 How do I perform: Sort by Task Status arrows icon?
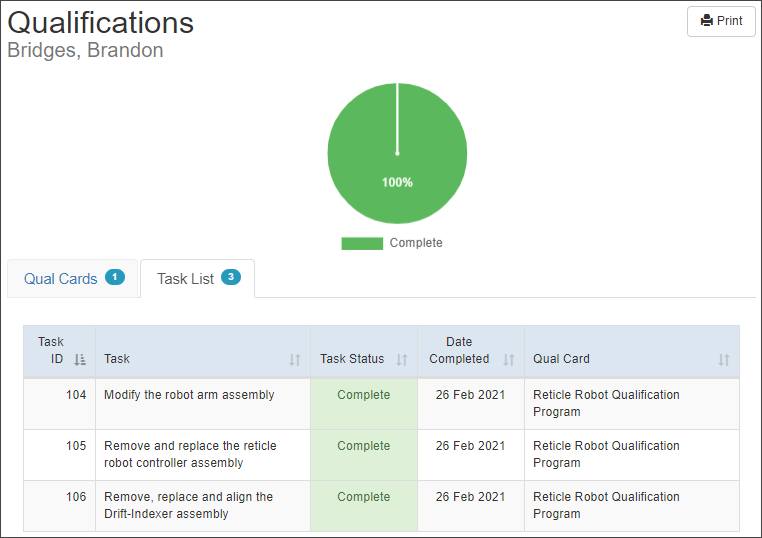(x=402, y=360)
